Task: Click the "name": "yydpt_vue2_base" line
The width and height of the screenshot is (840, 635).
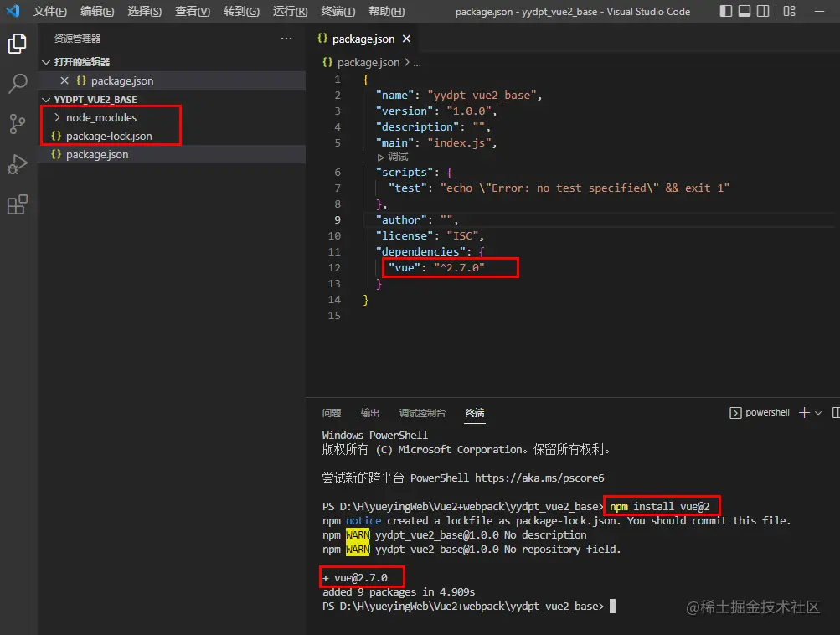Action: (x=459, y=95)
